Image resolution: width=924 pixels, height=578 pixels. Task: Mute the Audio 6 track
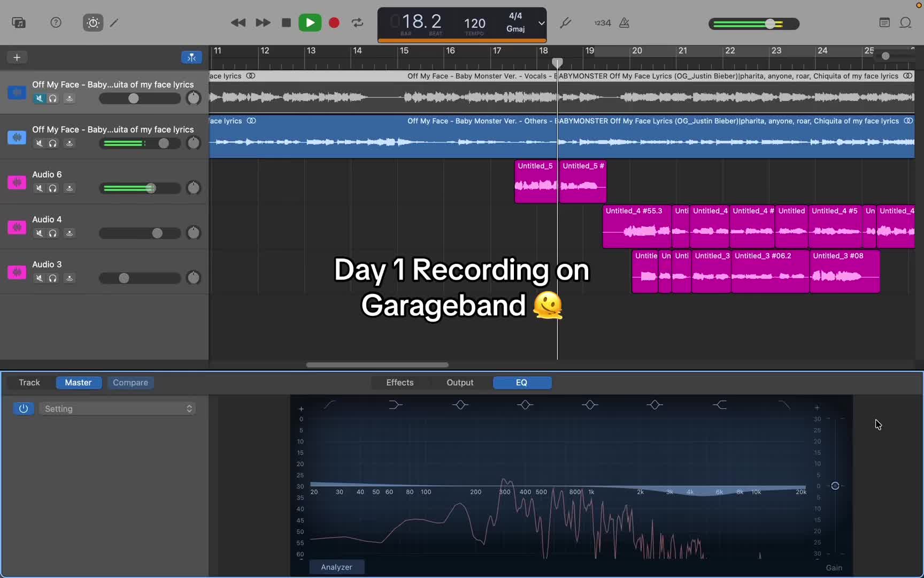39,188
